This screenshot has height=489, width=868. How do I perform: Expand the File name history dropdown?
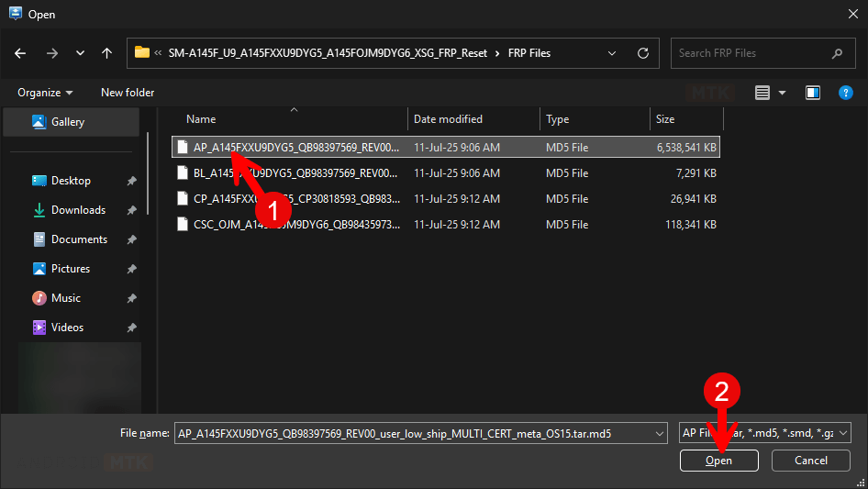coord(658,433)
